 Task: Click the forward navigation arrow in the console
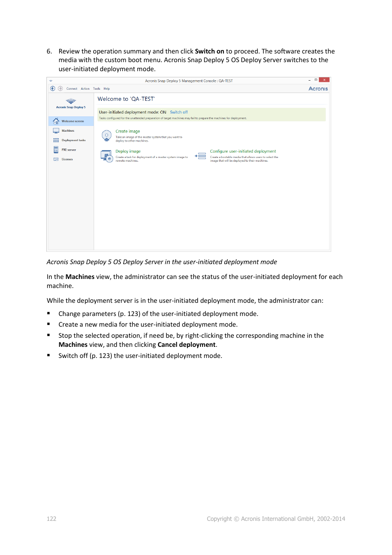[60, 88]
